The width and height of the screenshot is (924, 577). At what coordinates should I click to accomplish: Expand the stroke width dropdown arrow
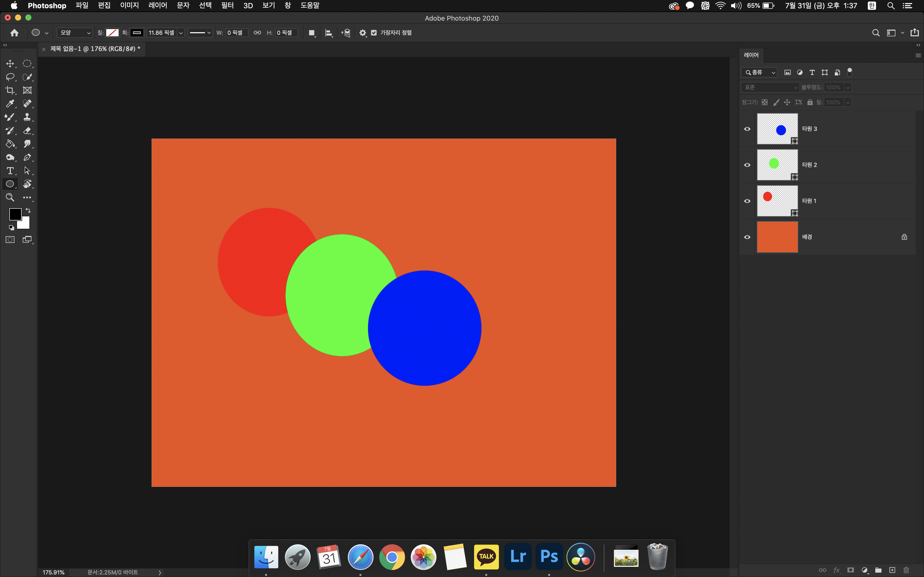[x=181, y=33]
